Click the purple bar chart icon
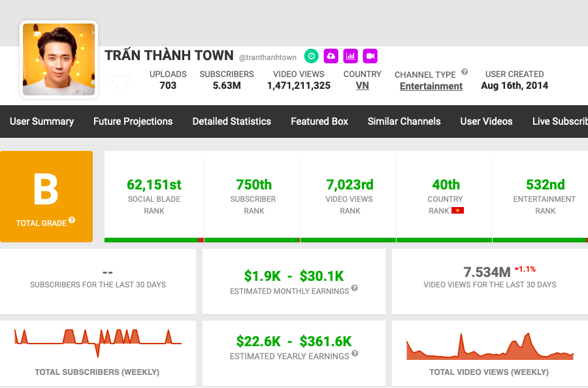This screenshot has width=588, height=388. tap(351, 57)
